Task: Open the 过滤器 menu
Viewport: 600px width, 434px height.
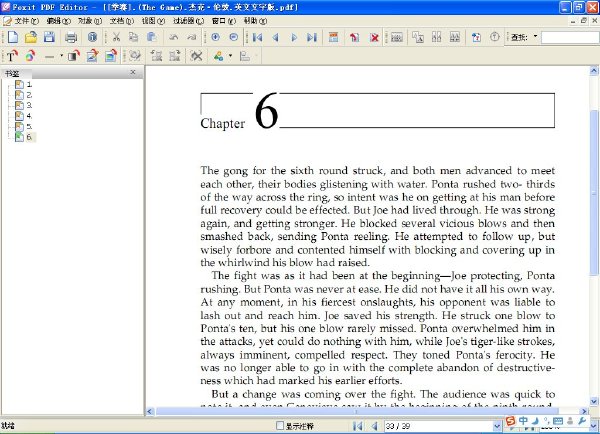Action: tap(188, 21)
